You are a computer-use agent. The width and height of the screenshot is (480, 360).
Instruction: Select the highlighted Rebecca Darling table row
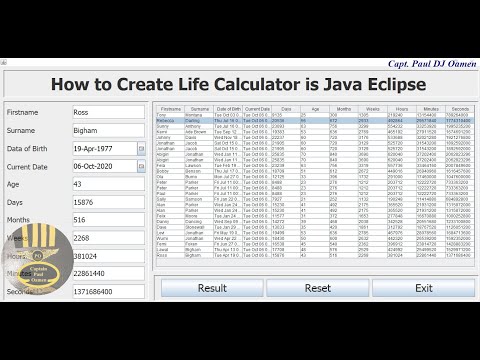click(x=315, y=120)
